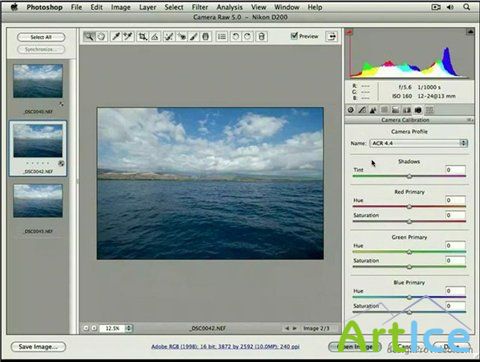Switch to the Split Toning panel tab

[x=396, y=110]
